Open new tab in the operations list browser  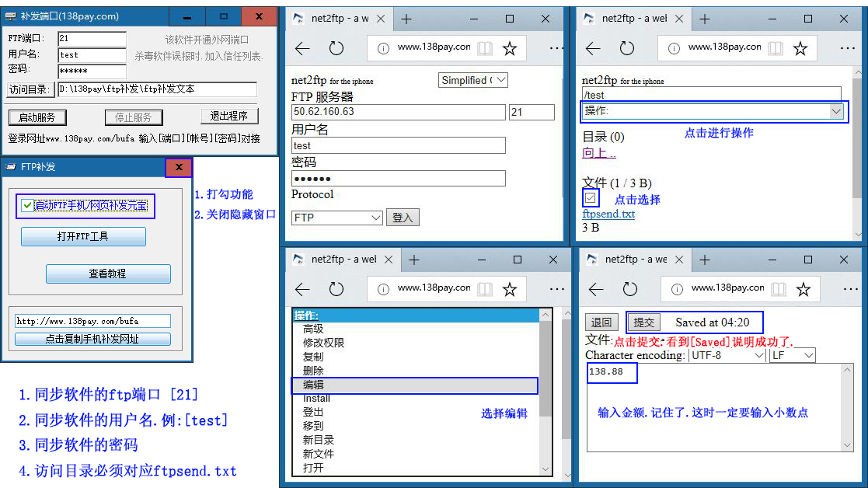click(x=414, y=260)
